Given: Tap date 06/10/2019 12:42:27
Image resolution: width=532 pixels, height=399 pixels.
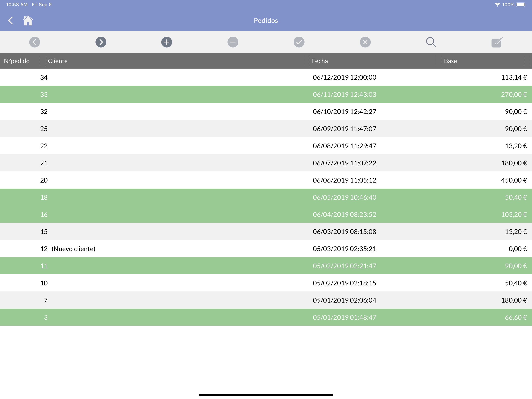Looking at the screenshot, I should point(344,111).
